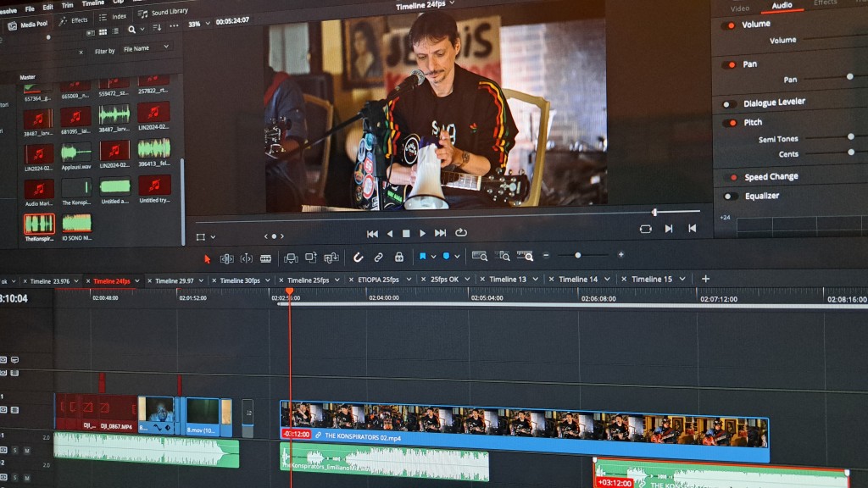Click the Insert Clip edit icon
The width and height of the screenshot is (868, 488).
point(291,258)
